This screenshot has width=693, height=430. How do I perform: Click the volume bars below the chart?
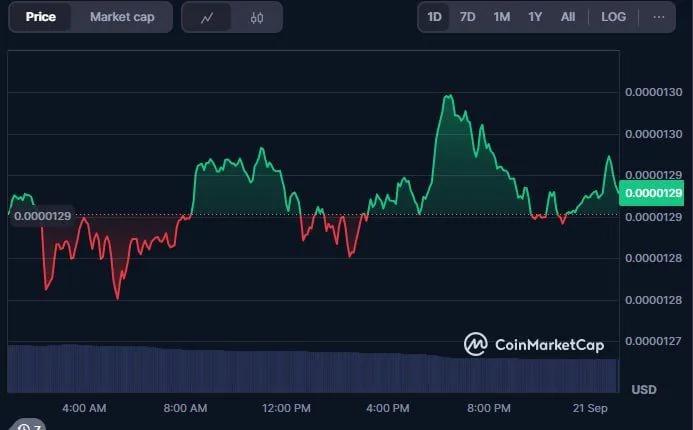click(300, 370)
